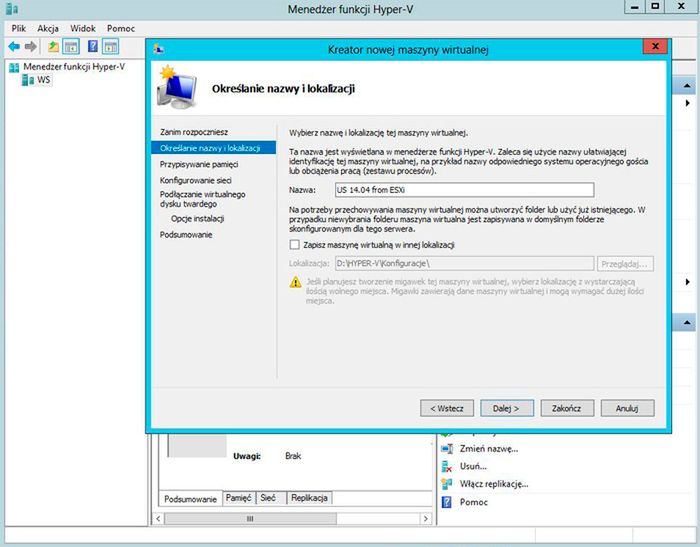Click the wizard title bar icon

pyautogui.click(x=158, y=49)
